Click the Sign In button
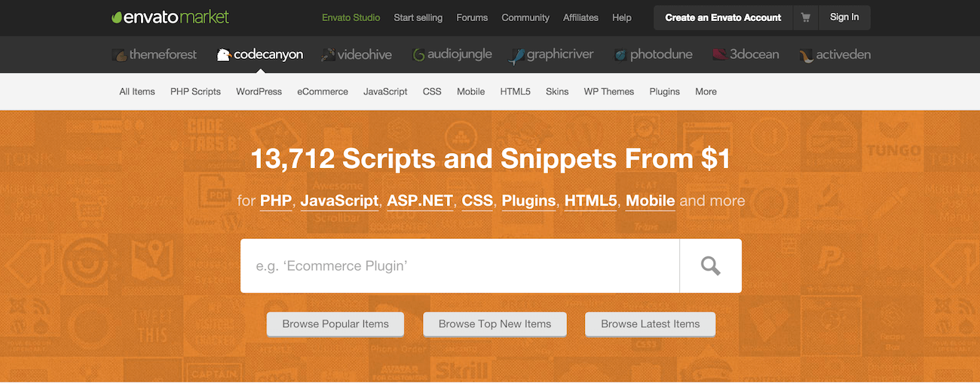The image size is (980, 383). coord(844,17)
